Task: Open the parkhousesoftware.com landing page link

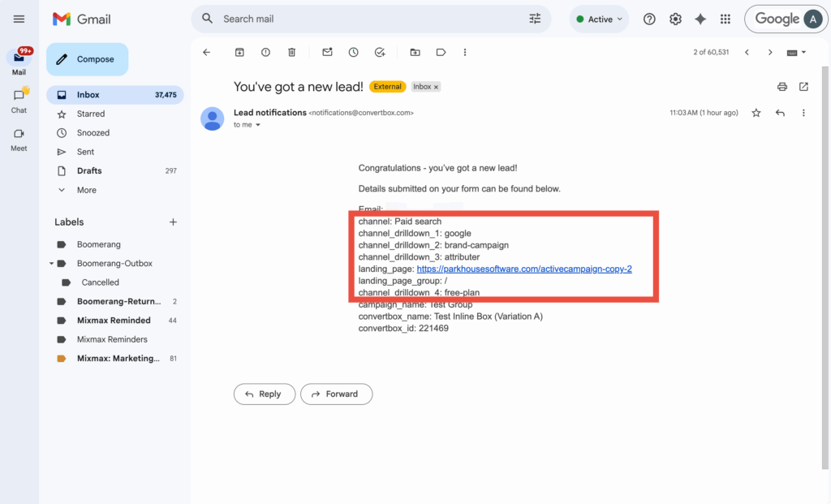Action: 523,269
